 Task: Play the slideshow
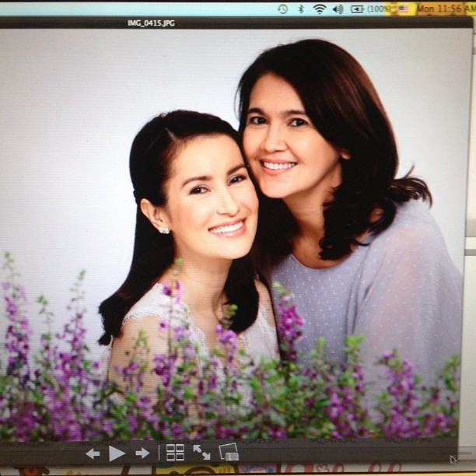pos(117,453)
